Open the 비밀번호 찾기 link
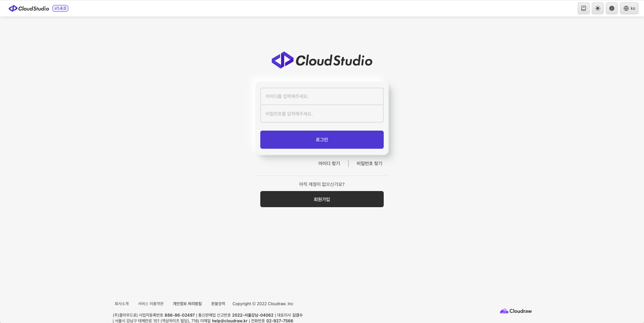Screen dimensions: 644x323 point(369,164)
